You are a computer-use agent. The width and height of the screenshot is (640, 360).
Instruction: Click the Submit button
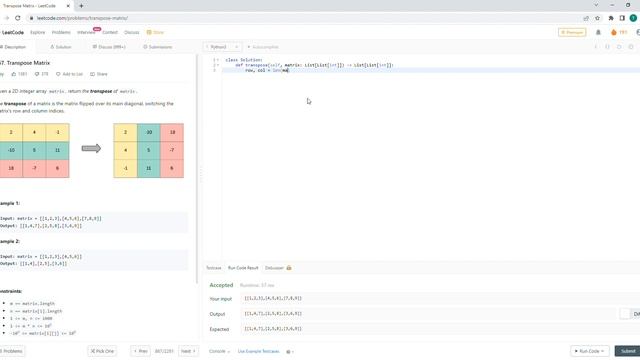click(628, 351)
